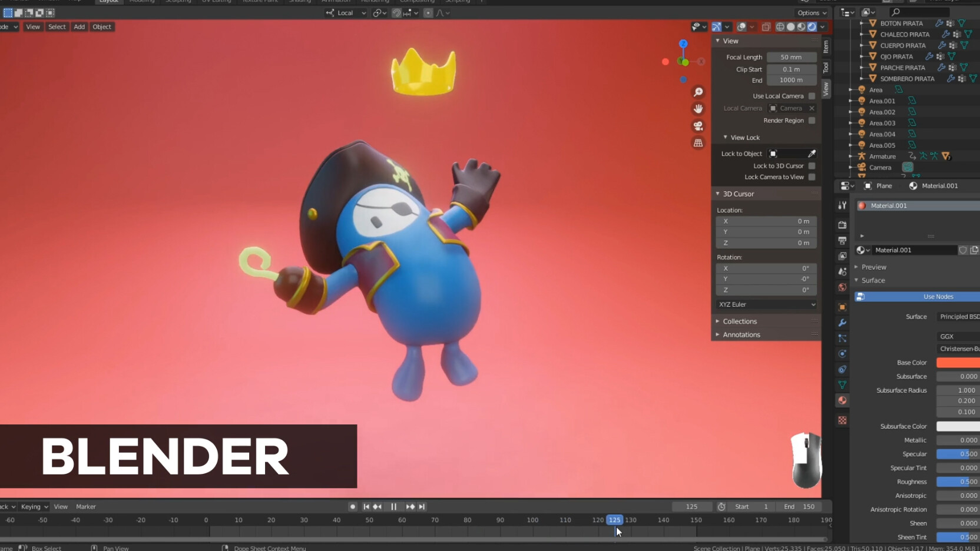This screenshot has height=551, width=980.
Task: Click the orange Base Color swatch
Action: (959, 363)
